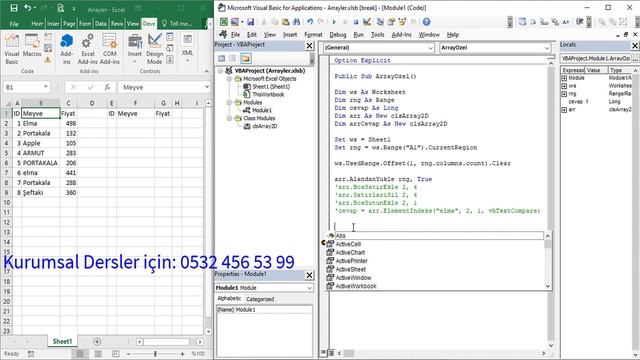
Task: Switch to the Categorized properties tab
Action: (260, 299)
